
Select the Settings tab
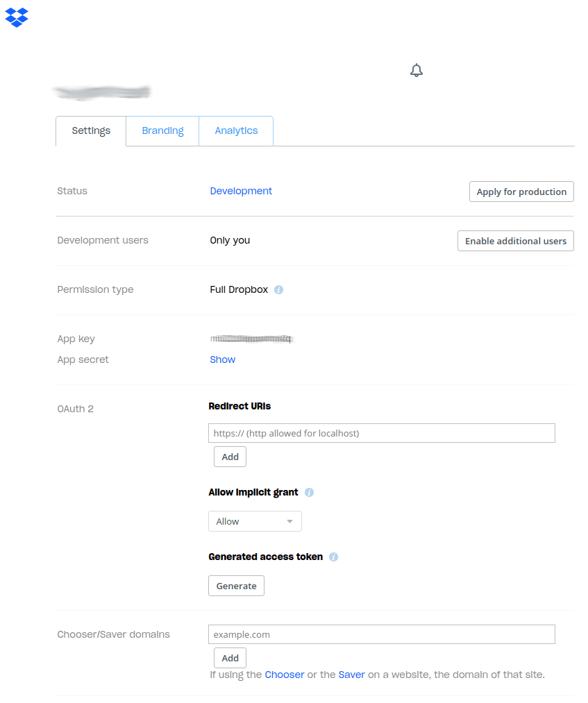[90, 130]
